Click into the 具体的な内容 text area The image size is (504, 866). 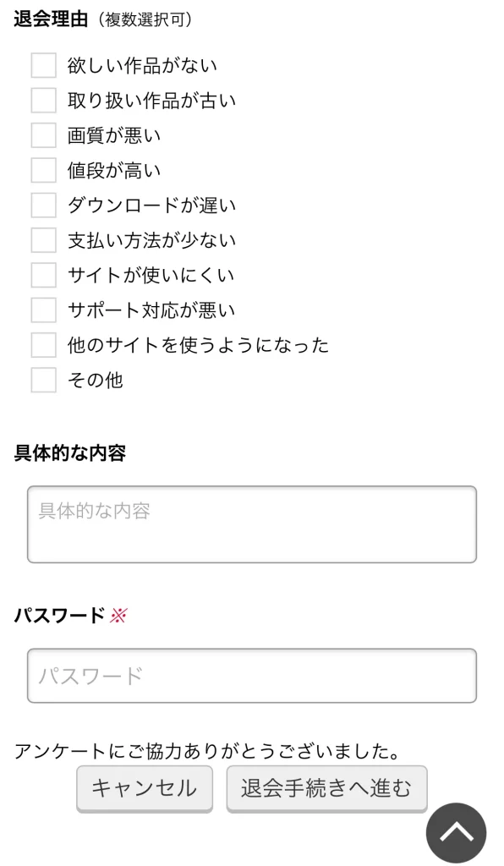coord(252,523)
